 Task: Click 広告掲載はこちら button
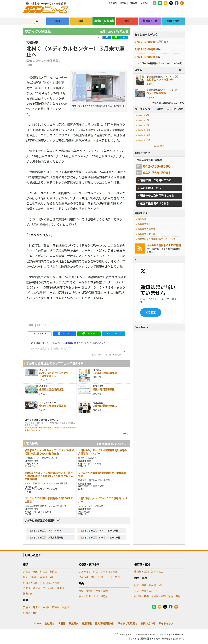pos(159,188)
